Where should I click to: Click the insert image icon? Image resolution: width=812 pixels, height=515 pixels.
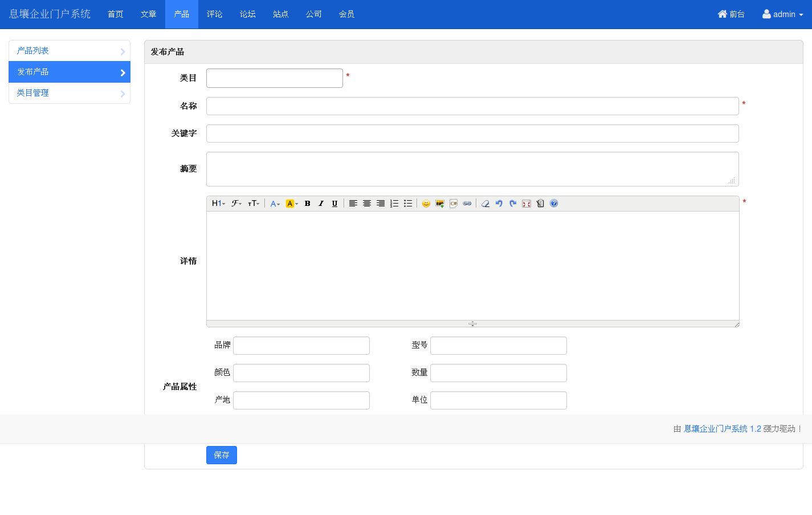(x=439, y=204)
